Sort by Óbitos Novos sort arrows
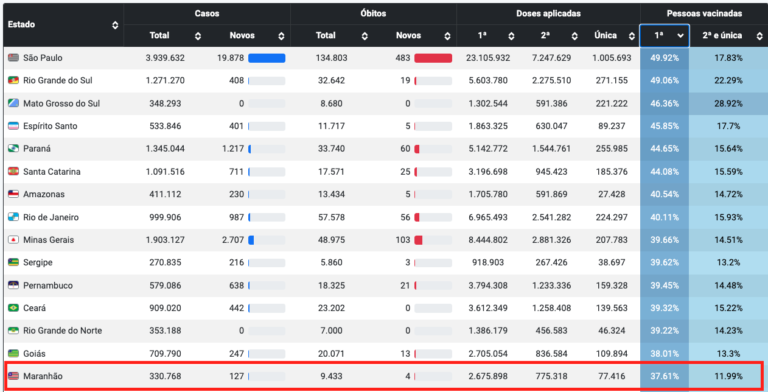 point(447,36)
